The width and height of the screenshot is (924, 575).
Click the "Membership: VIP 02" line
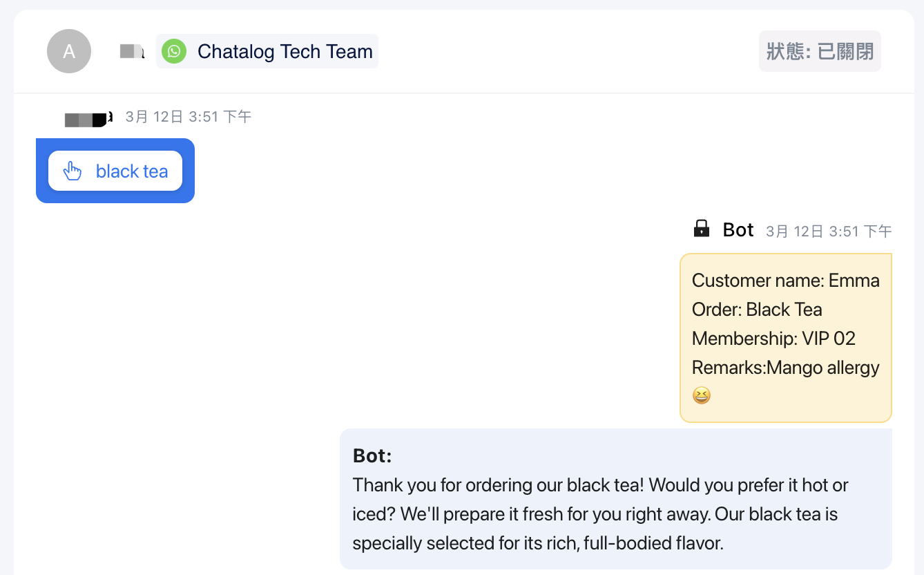coord(773,339)
